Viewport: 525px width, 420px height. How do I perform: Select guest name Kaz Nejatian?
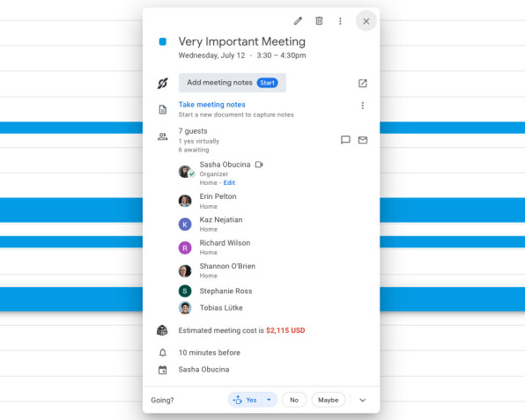(221, 219)
